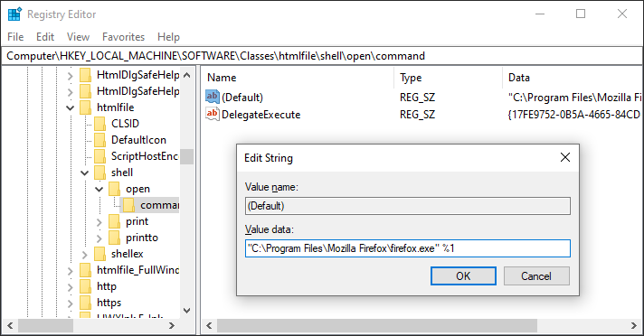Cancel the Edit String dialog

click(x=536, y=275)
